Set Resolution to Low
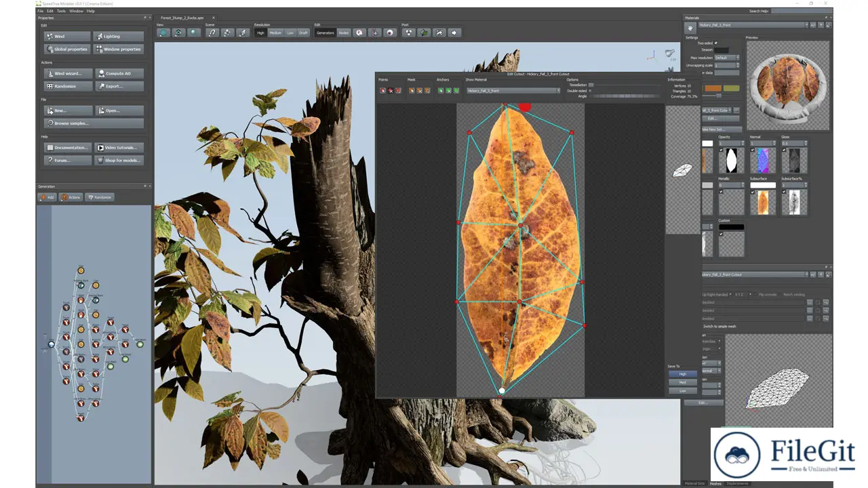The image size is (868, 488). [290, 33]
